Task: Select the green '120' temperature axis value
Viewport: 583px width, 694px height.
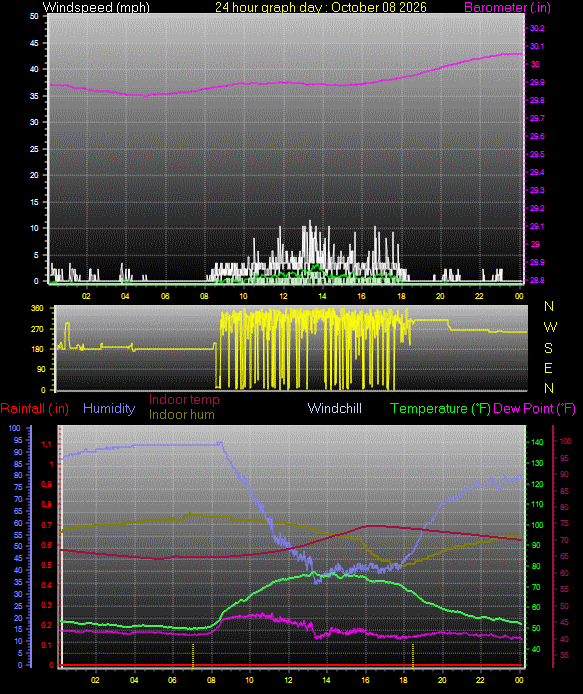Action: click(x=537, y=484)
